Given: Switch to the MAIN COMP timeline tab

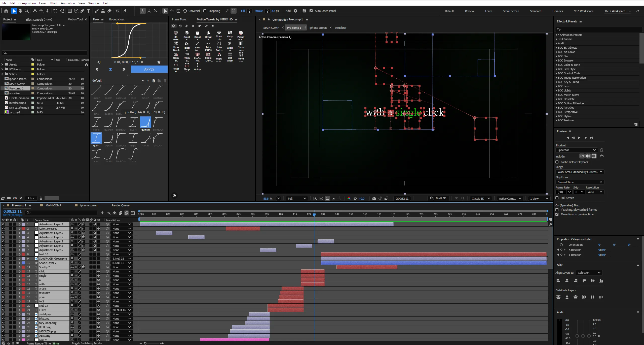Looking at the screenshot, I should [x=53, y=205].
